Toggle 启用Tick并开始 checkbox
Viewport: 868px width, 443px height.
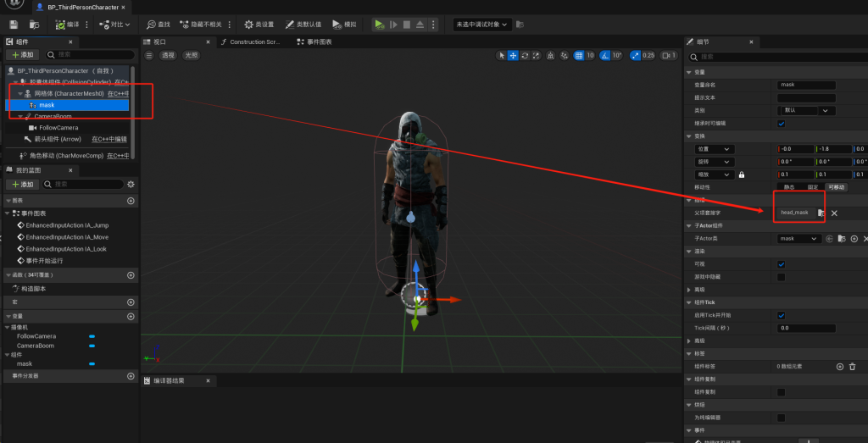(x=781, y=315)
